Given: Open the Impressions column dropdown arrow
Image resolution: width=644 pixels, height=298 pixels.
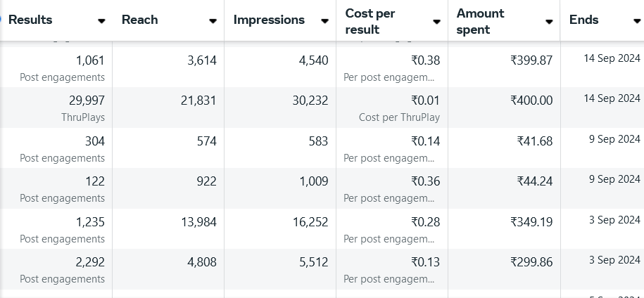Looking at the screenshot, I should click(x=324, y=21).
